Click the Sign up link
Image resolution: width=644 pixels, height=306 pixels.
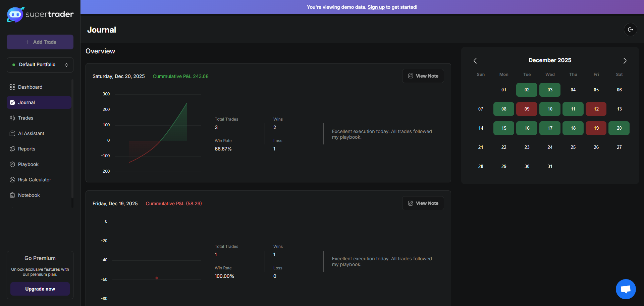pos(376,7)
